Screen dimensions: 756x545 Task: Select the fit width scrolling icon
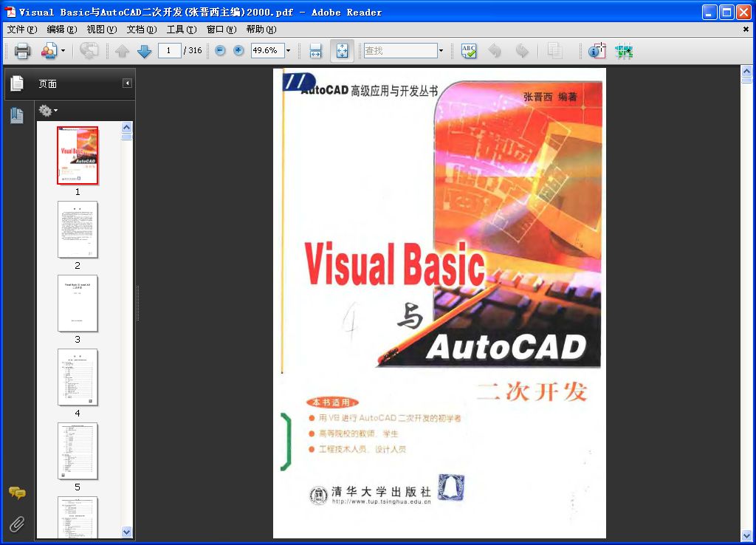315,51
